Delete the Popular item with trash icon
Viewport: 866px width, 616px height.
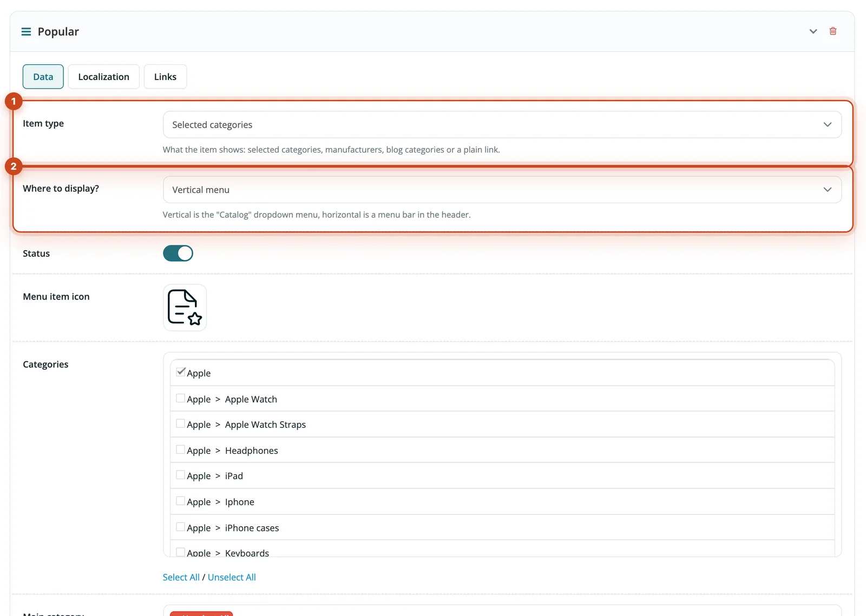(833, 31)
